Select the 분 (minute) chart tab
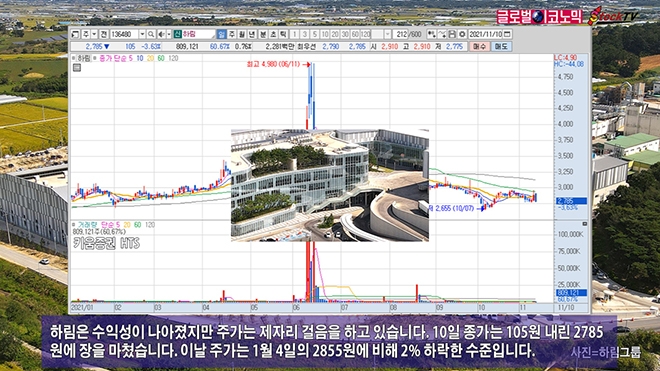Viewport: 660px width, 371px height. coord(263,34)
